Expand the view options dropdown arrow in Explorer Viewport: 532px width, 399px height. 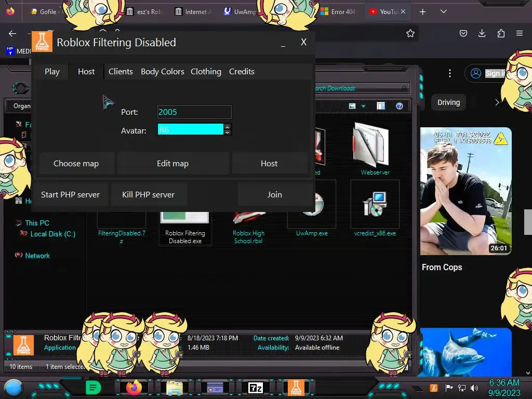(363, 107)
